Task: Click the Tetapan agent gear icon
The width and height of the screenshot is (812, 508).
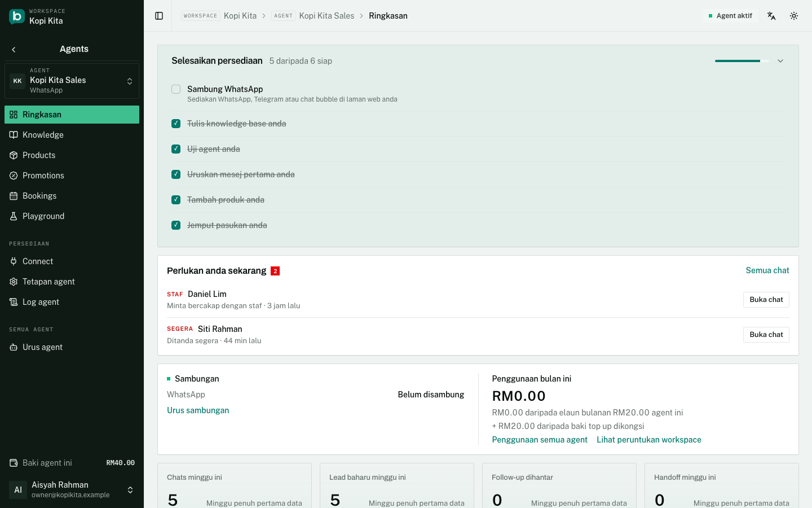Action: [x=14, y=282]
